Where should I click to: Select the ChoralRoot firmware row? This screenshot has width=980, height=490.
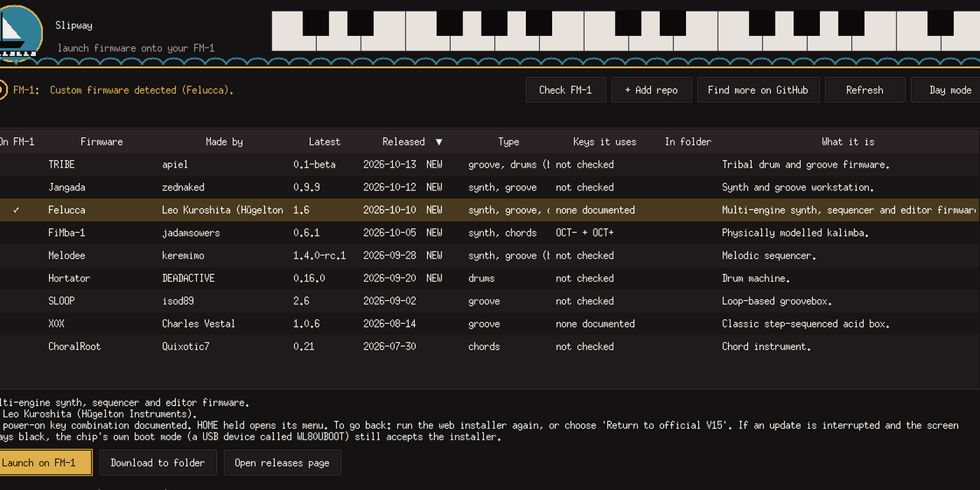[490, 346]
